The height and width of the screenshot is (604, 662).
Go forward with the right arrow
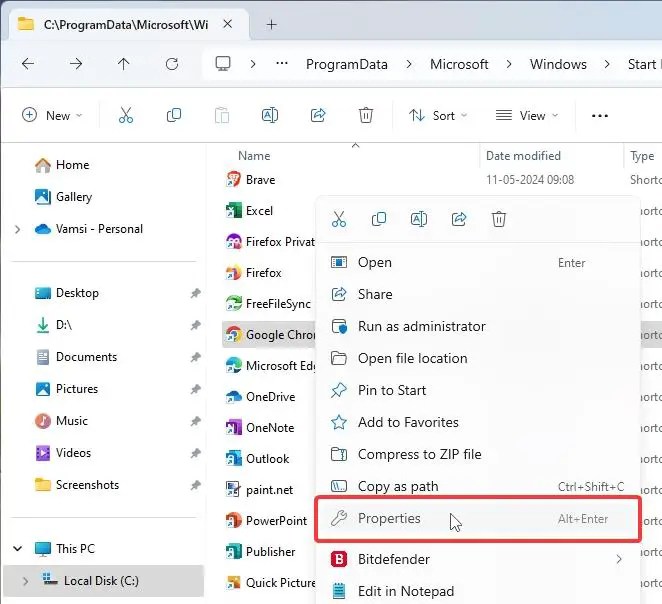coord(76,64)
